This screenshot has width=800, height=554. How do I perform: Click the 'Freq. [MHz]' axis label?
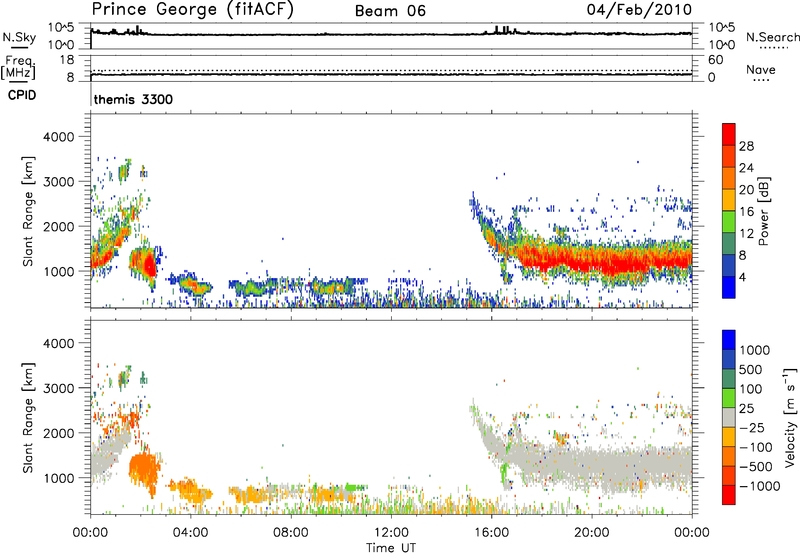tap(19, 68)
